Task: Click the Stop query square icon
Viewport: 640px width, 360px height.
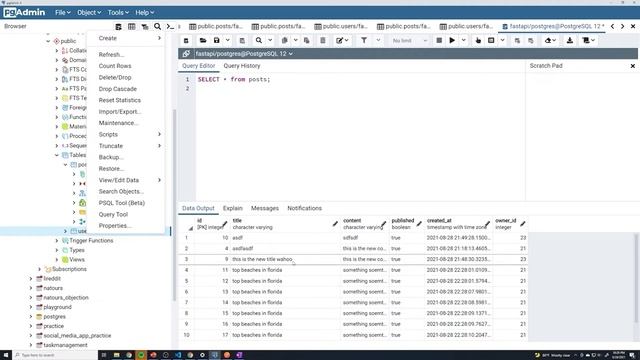Action: [439, 40]
